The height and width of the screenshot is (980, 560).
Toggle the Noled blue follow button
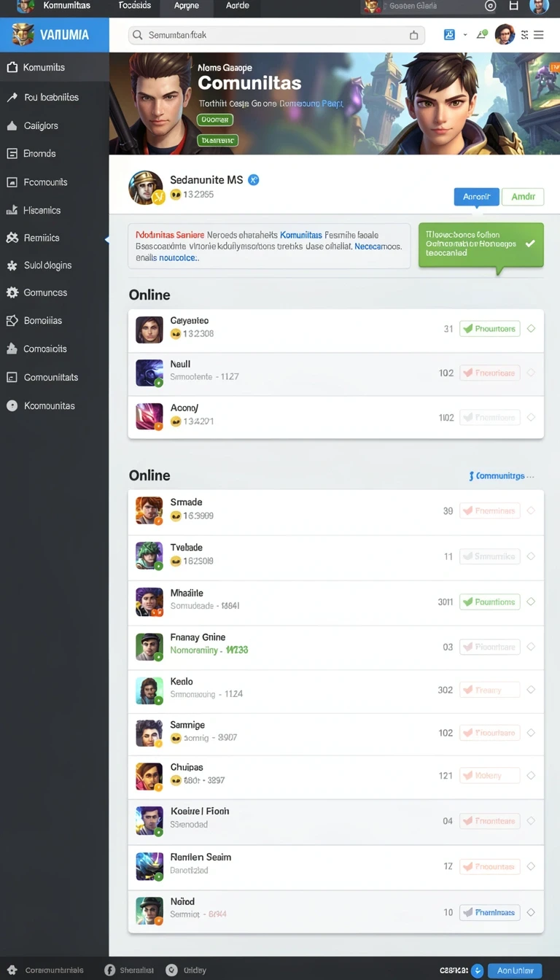click(x=490, y=912)
